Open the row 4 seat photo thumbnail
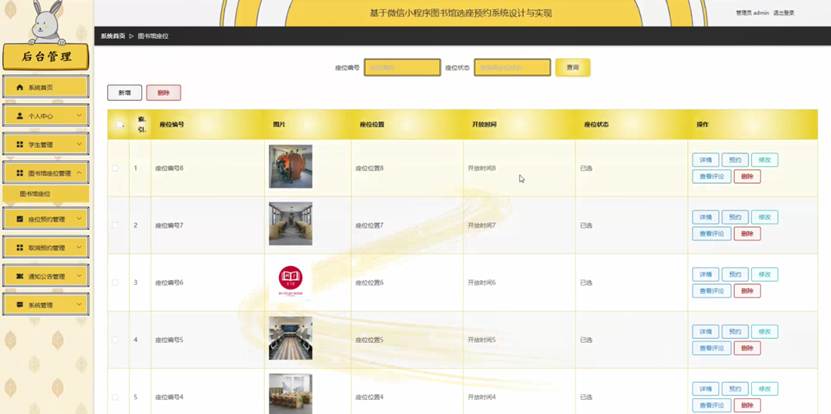Screen dimensions: 831x414 (x=290, y=338)
